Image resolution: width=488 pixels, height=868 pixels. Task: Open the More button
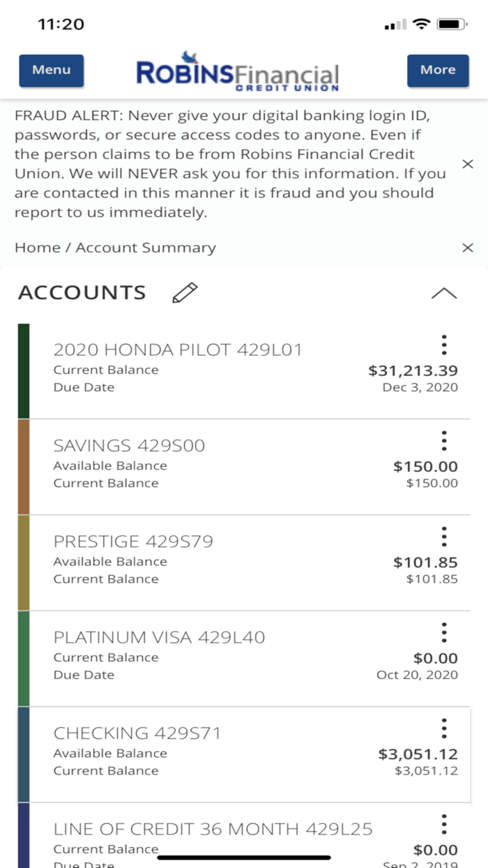438,70
